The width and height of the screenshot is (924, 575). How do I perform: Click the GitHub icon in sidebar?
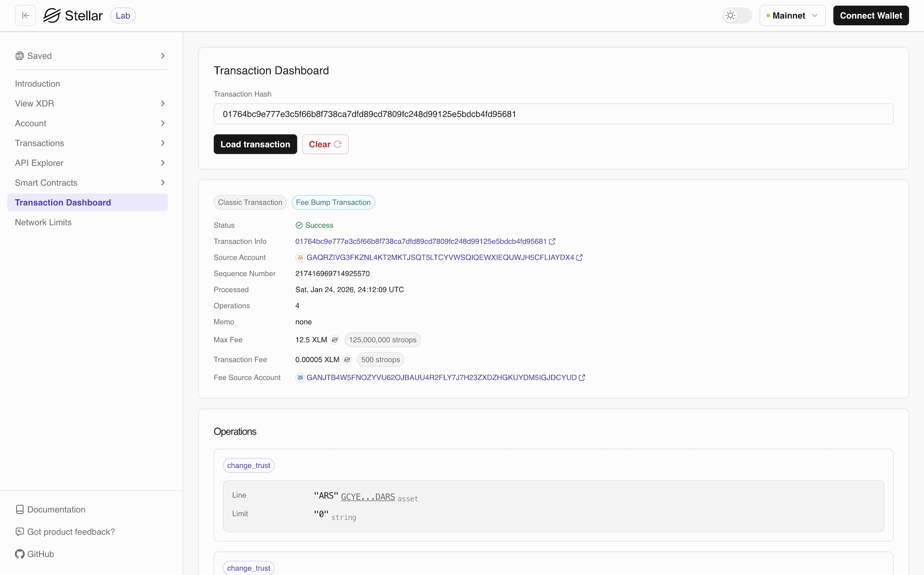(19, 554)
